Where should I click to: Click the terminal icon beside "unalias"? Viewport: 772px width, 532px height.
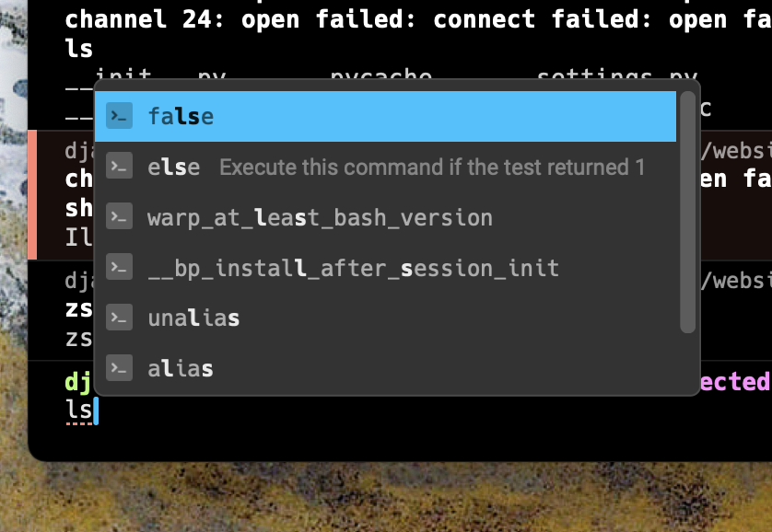click(118, 318)
